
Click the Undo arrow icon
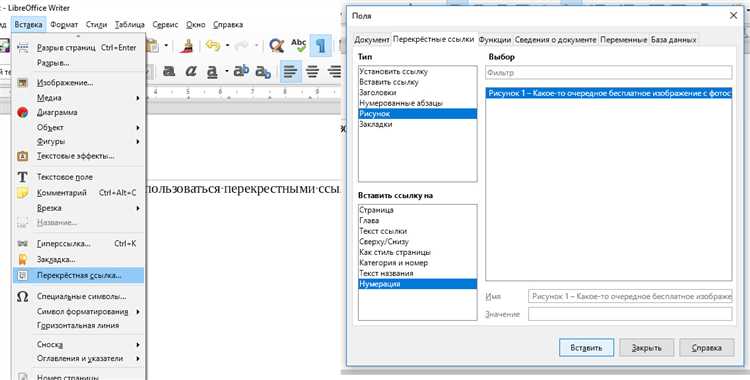click(x=212, y=45)
